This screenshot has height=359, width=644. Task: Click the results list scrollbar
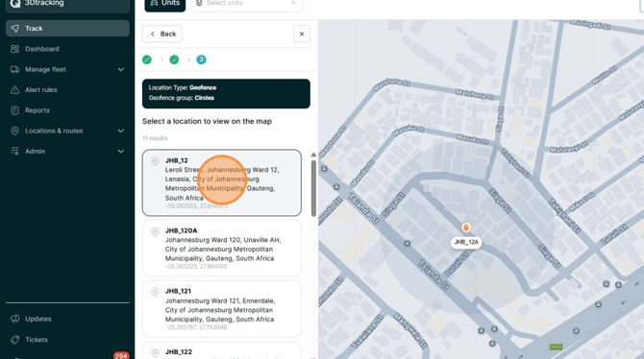pos(313,188)
